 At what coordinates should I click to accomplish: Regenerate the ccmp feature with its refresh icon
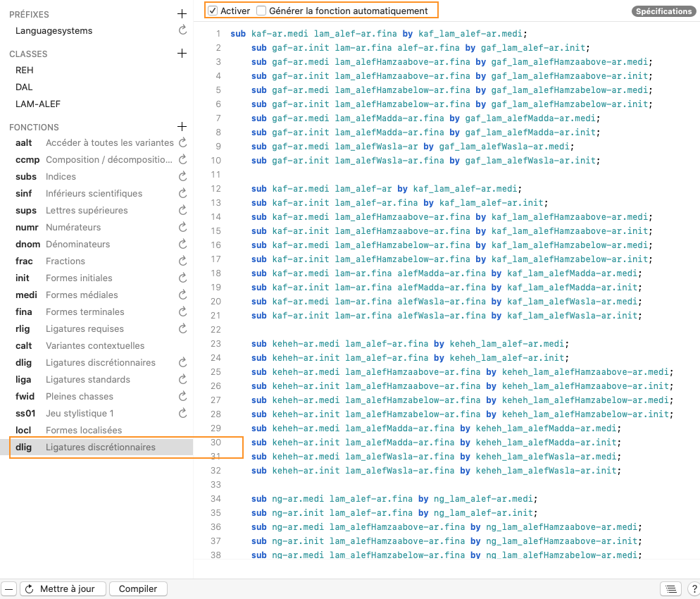coord(183,160)
